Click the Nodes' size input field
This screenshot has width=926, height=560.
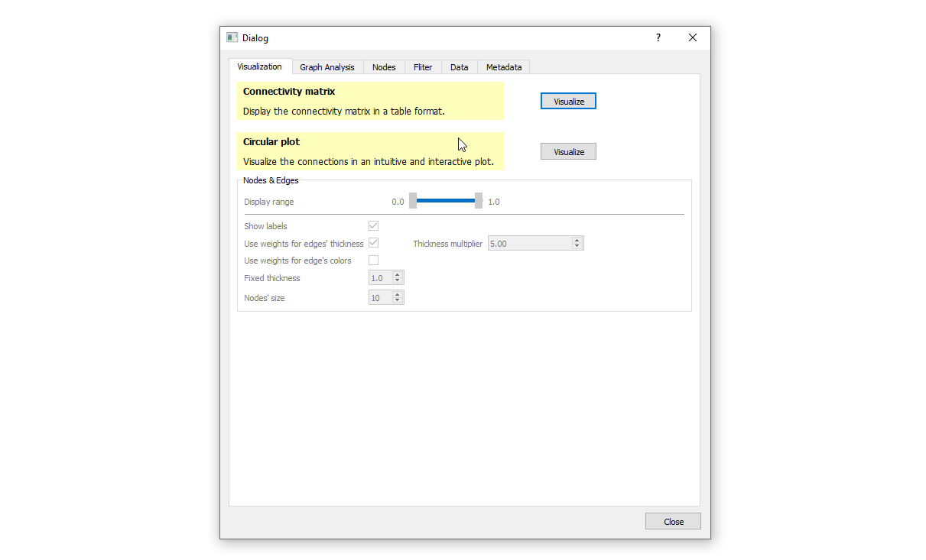click(x=380, y=298)
